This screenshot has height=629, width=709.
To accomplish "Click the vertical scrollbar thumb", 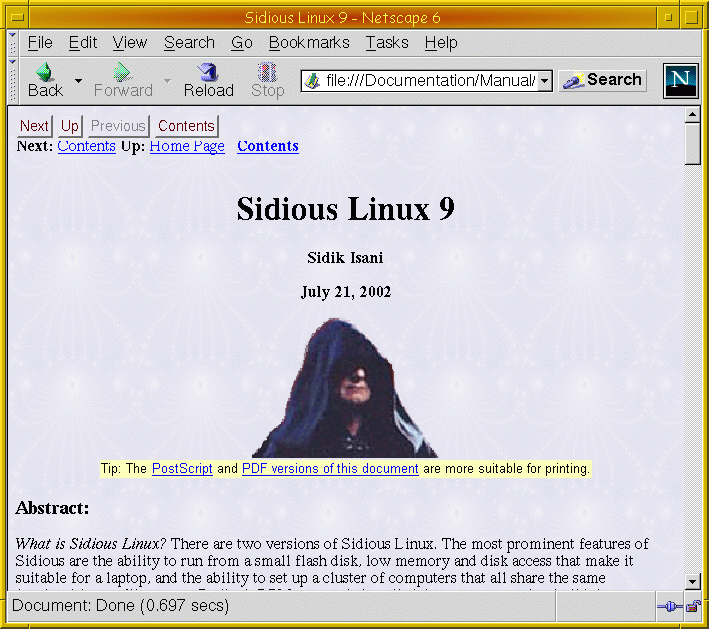I will pyautogui.click(x=692, y=144).
